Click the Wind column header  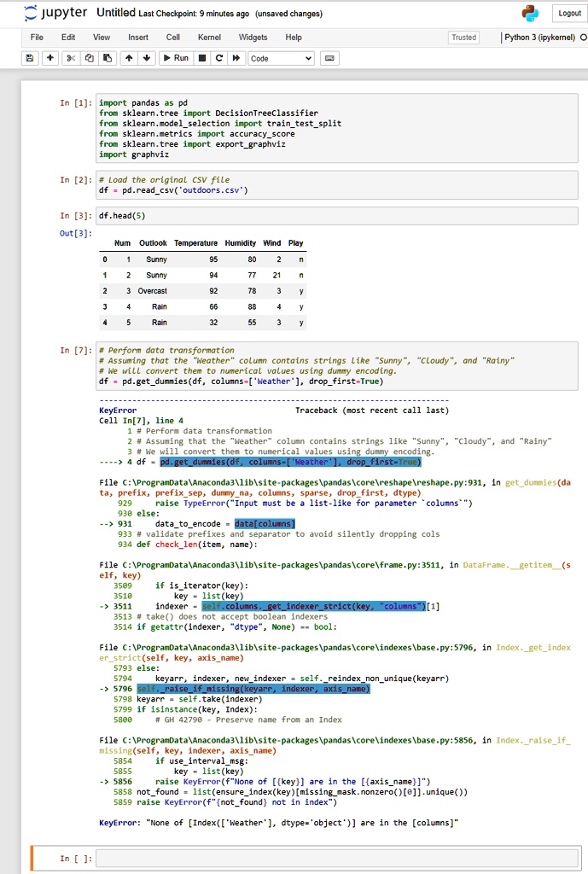[x=272, y=243]
